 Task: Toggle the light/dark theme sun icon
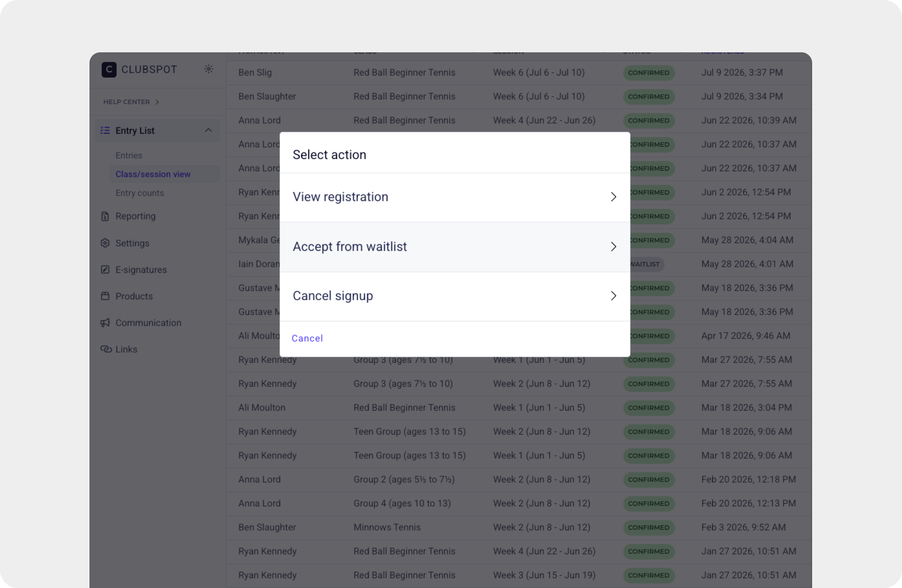click(x=209, y=69)
